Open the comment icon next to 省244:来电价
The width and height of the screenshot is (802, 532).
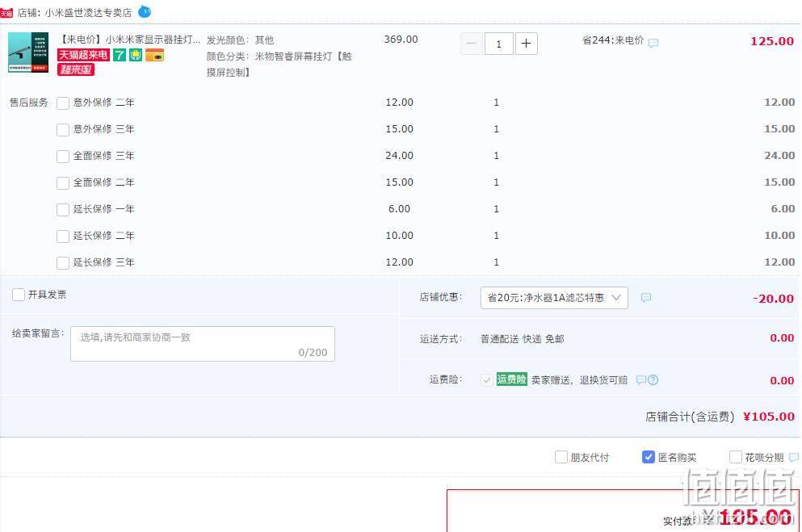[653, 43]
